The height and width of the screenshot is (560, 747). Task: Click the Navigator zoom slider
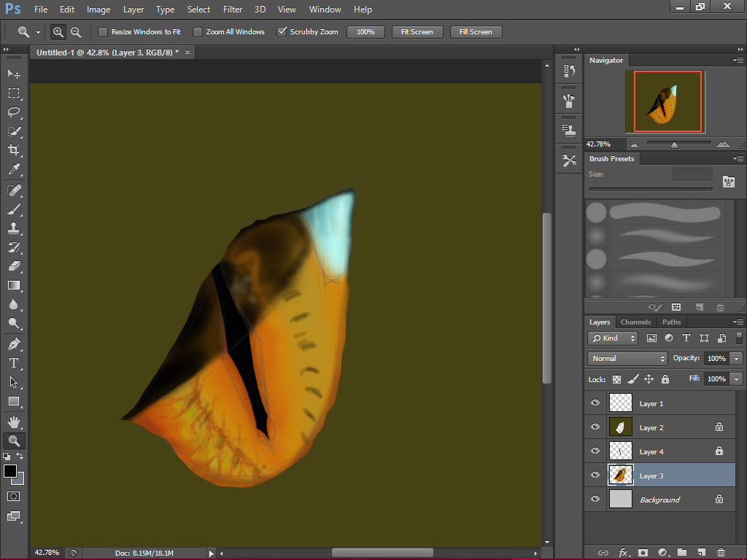click(675, 144)
